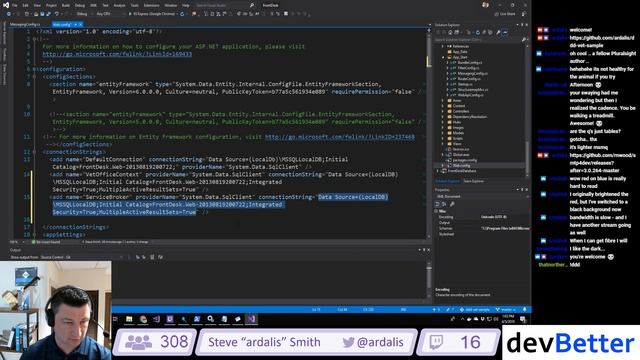Image resolution: width=640 pixels, height=360 pixels.
Task: Open the Extensions menu
Action: (151, 5)
